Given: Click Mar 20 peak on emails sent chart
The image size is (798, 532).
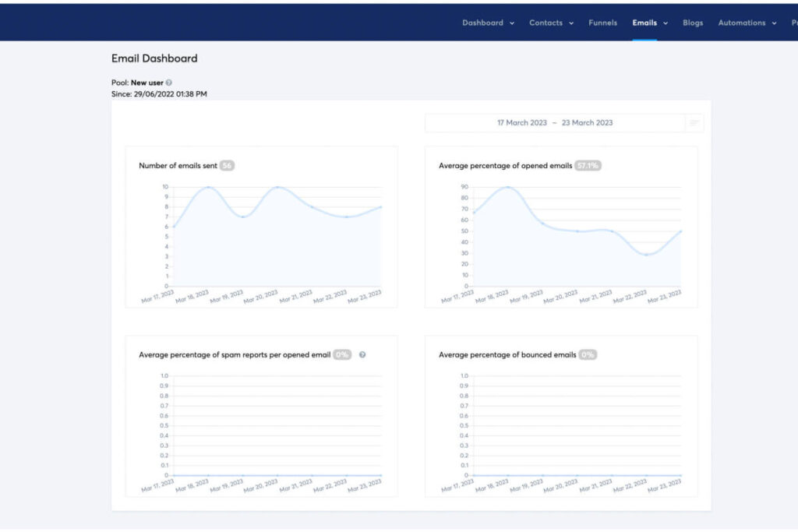Looking at the screenshot, I should (x=277, y=187).
